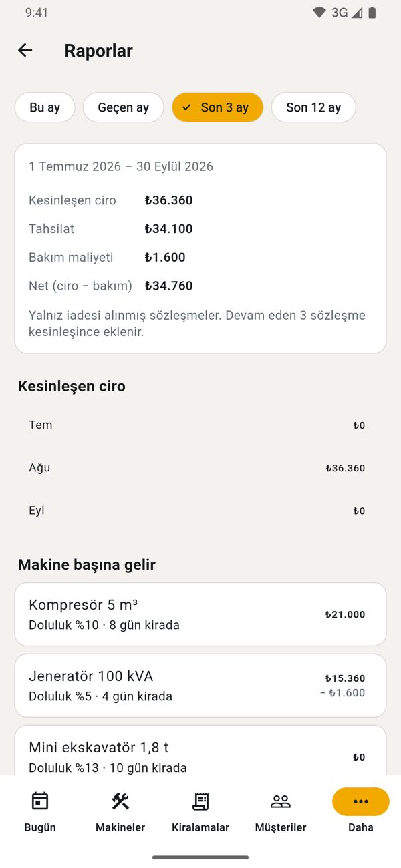Image resolution: width=401 pixels, height=868 pixels.
Task: Toggle the Son 3 ay chip
Action: point(217,107)
